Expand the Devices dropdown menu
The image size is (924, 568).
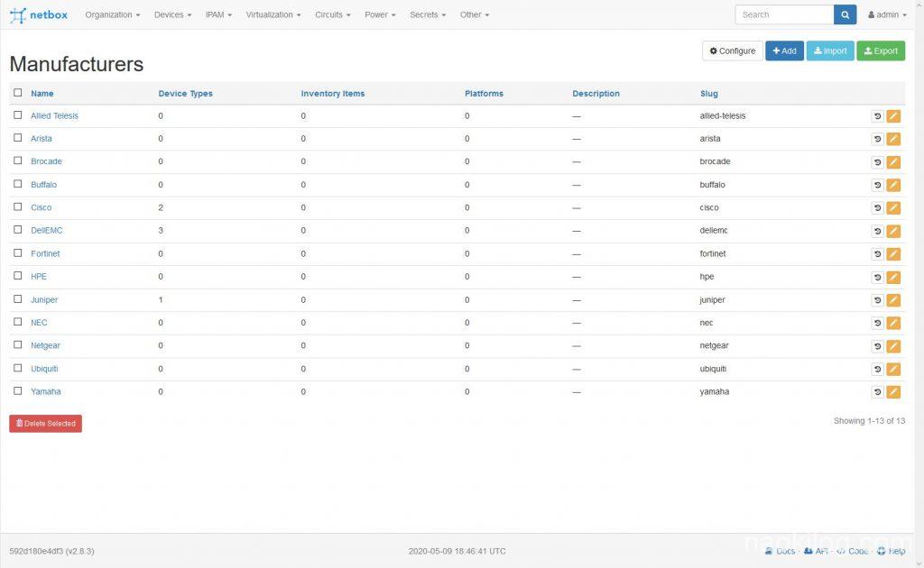click(x=172, y=14)
